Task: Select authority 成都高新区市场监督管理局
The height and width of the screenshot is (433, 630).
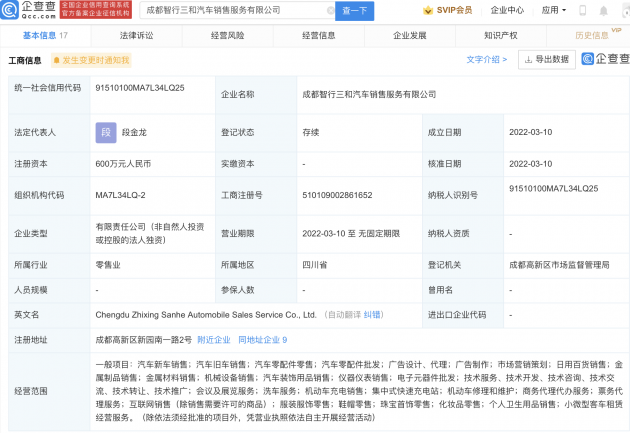Action: [x=559, y=265]
